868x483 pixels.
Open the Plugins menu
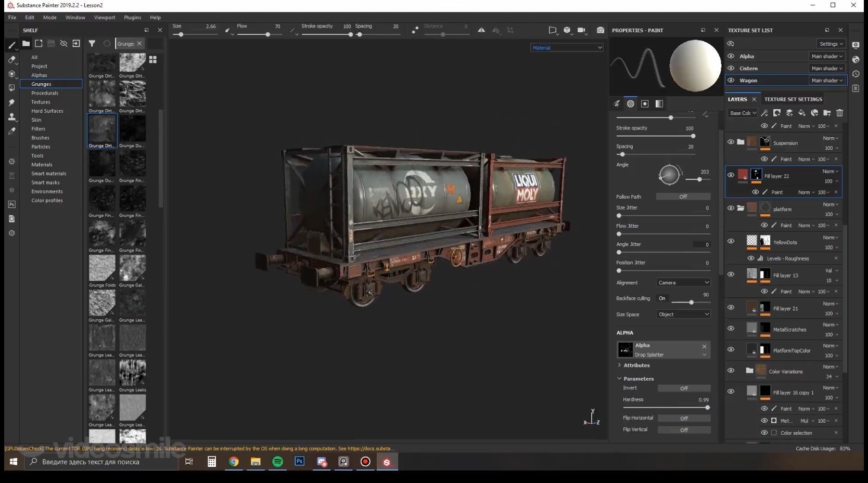(133, 18)
